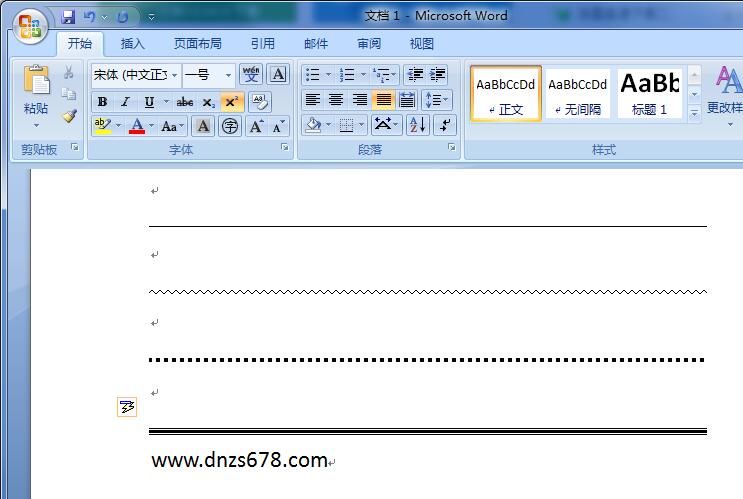The height and width of the screenshot is (499, 743).
Task: Open the 段落 dialog launcher
Action: pyautogui.click(x=452, y=147)
